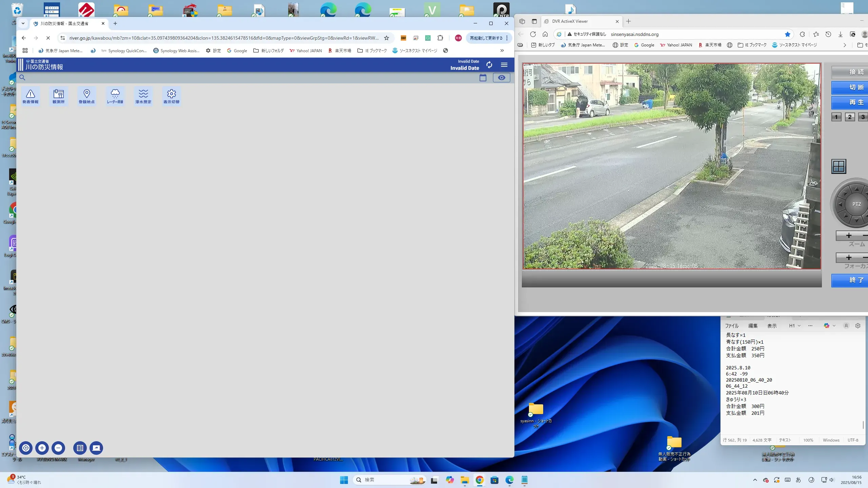Select the 登録地点 location pin icon
Viewport: 868px width, 488px height.
coord(87,96)
